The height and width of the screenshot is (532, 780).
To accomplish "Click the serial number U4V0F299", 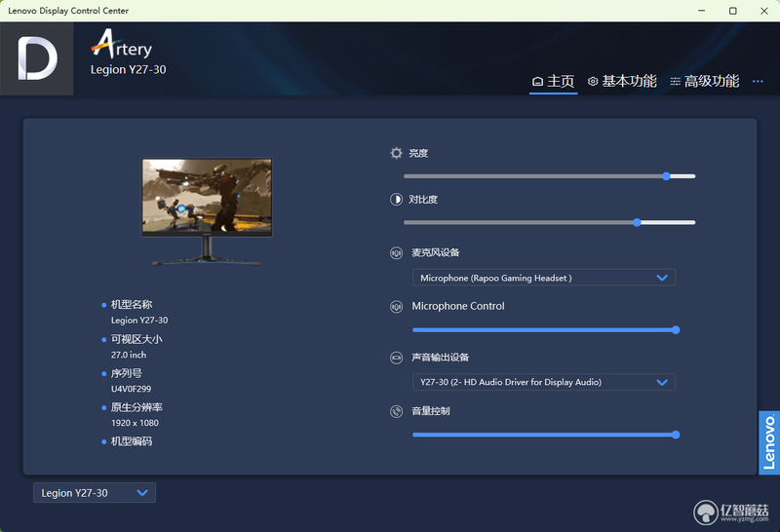I will 131,389.
